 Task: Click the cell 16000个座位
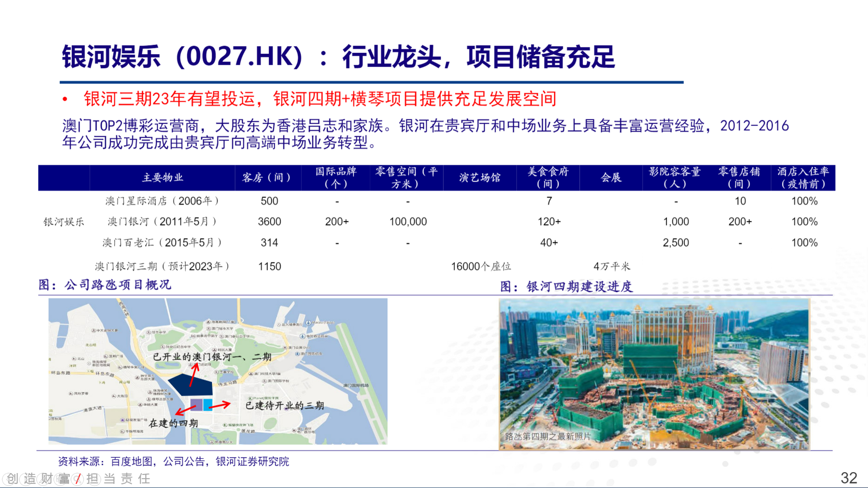point(481,267)
